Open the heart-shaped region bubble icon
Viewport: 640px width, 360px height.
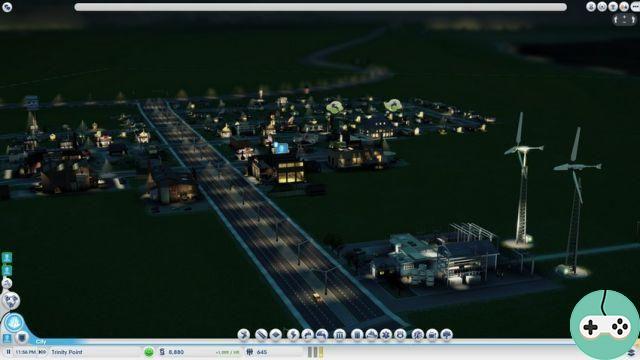11,301
